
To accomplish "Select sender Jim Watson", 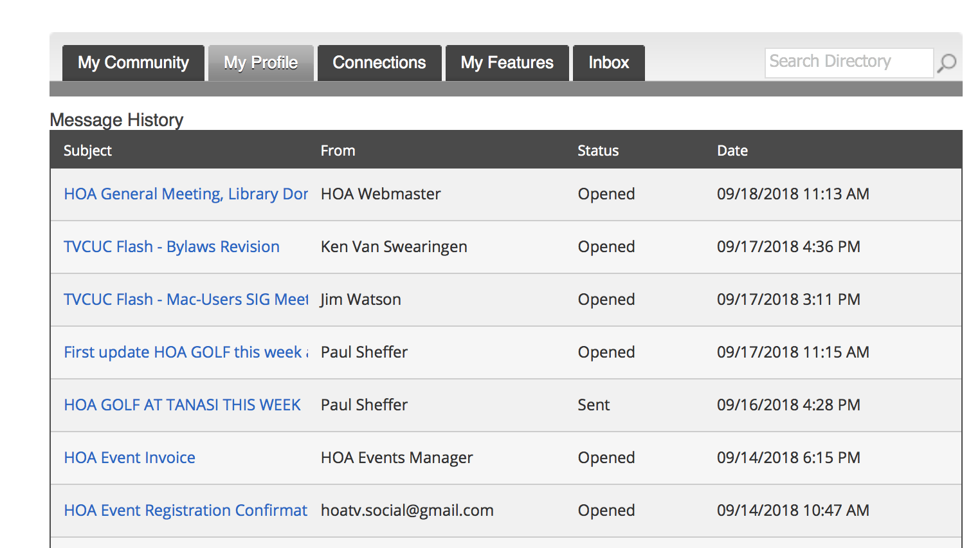I will (361, 300).
